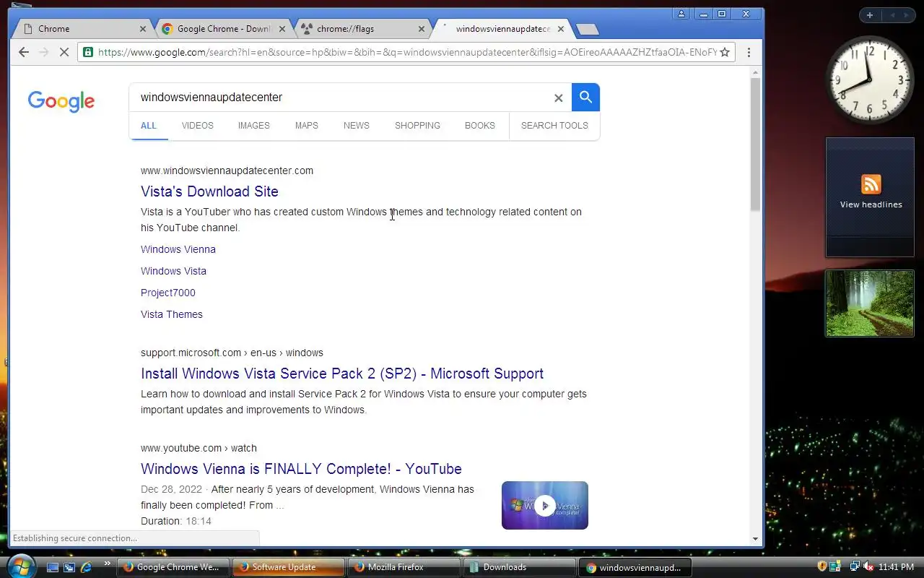924x578 pixels.
Task: Switch to 'Google Chrome - Downl' tab
Action: [222, 29]
